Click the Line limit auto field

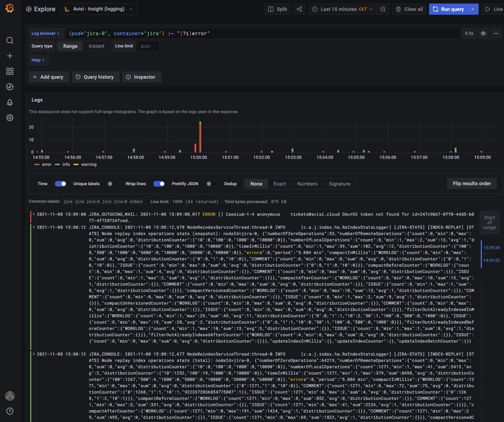148,46
